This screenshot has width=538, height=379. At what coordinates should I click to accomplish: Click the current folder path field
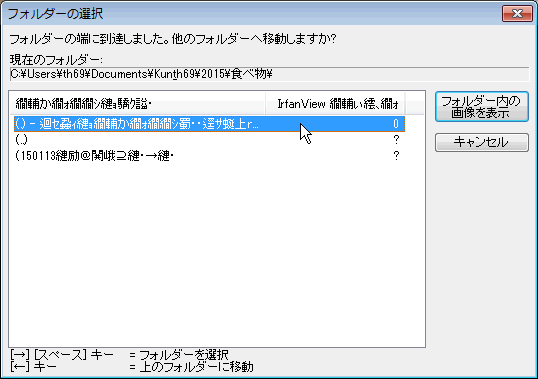pyautogui.click(x=269, y=74)
